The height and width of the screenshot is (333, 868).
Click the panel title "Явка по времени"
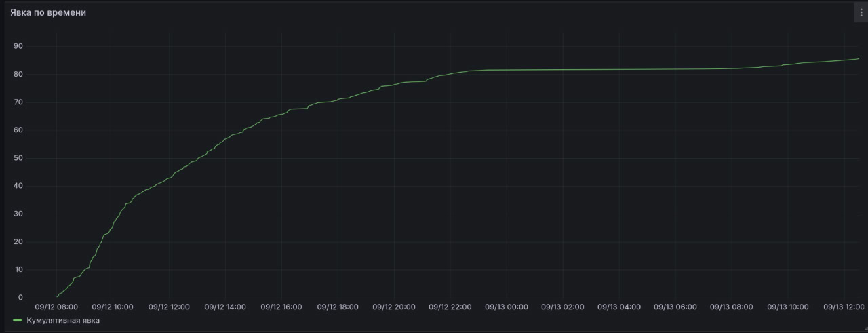(48, 12)
